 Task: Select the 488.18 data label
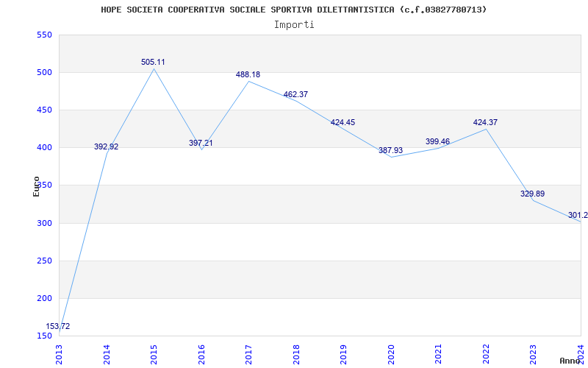[248, 74]
